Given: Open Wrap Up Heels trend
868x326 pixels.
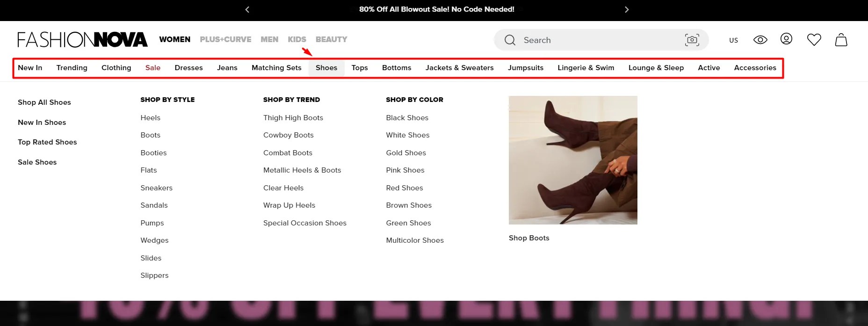Looking at the screenshot, I should point(289,205).
